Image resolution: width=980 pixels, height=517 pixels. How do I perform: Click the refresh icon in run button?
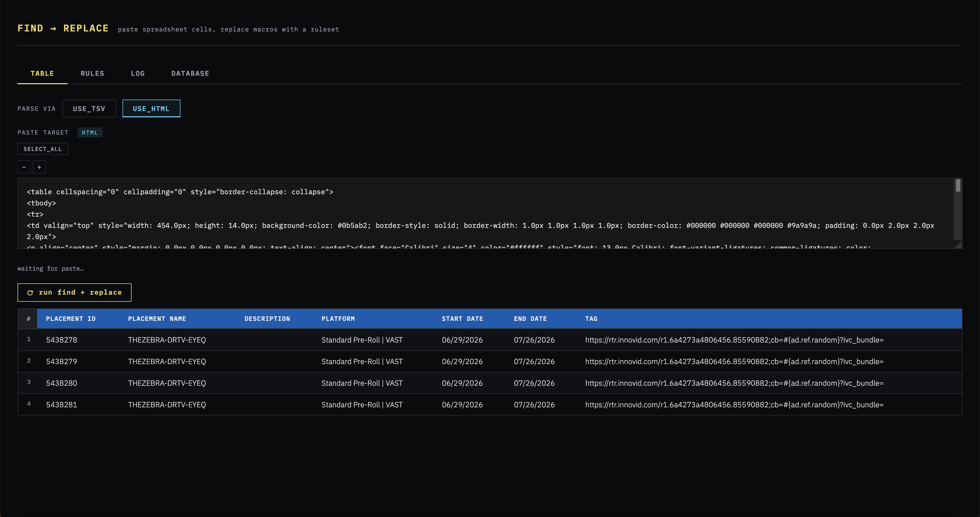point(30,293)
